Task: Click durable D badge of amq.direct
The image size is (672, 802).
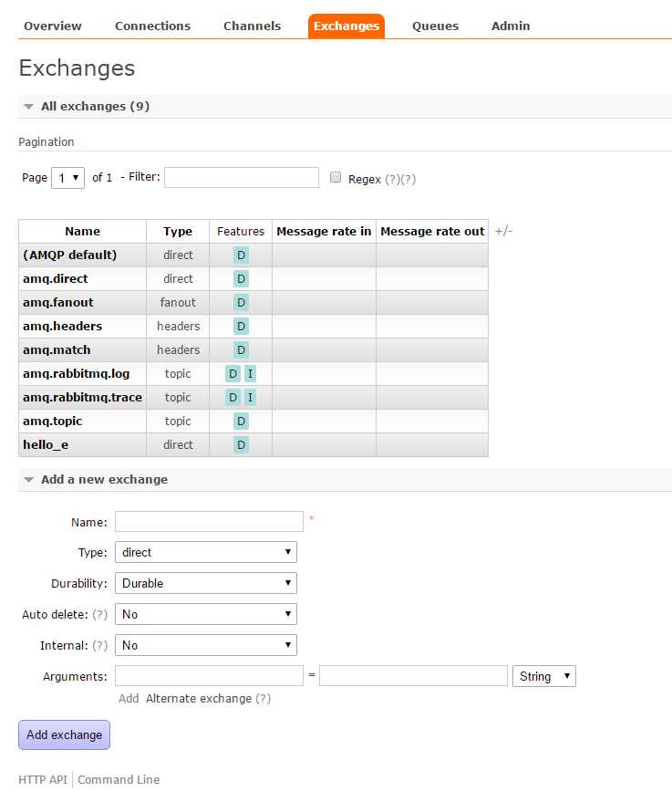Action: [x=242, y=279]
